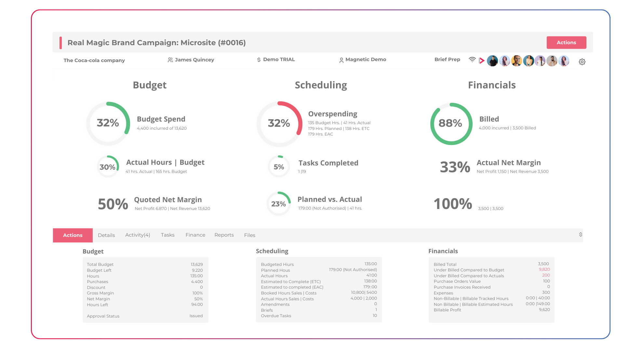Click the red play arrow icon
Screen dimensions: 644x351
tap(482, 61)
